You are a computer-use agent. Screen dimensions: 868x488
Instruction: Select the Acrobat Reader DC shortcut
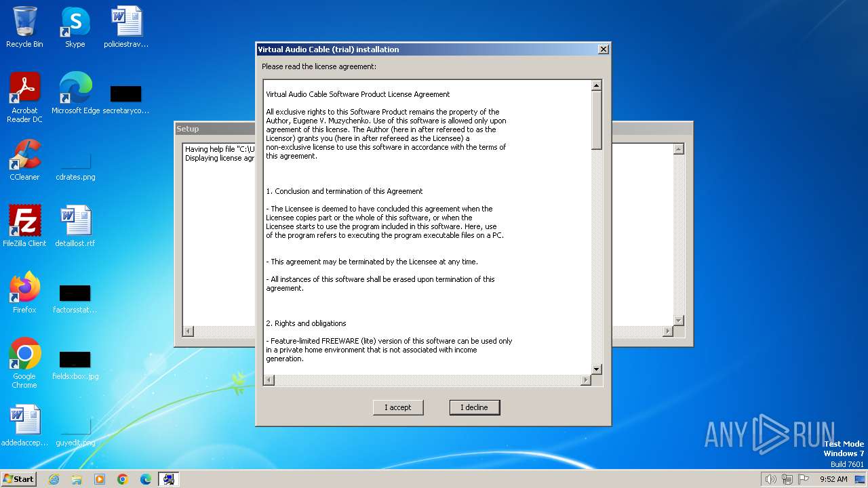pyautogui.click(x=24, y=98)
